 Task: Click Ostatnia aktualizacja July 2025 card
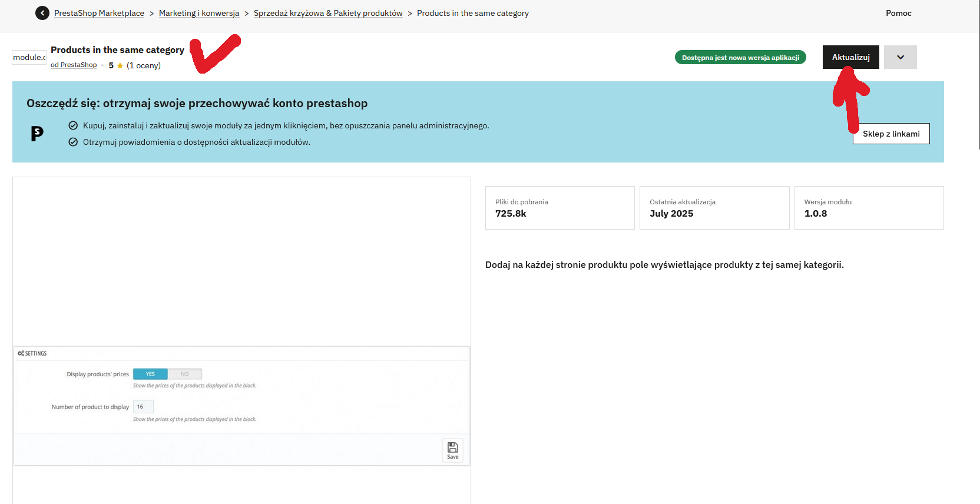point(714,208)
